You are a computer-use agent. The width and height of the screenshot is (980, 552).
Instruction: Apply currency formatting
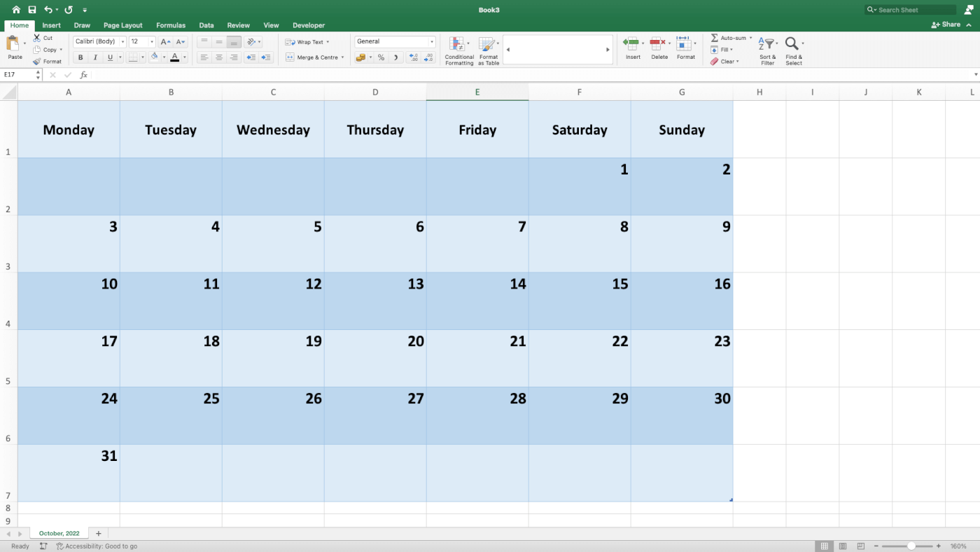point(363,57)
